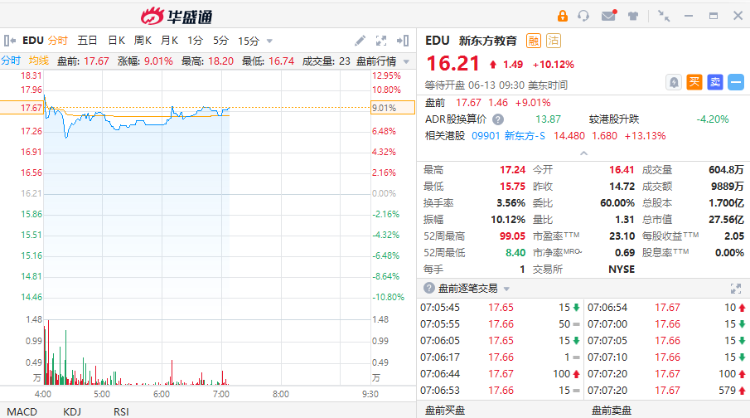Viewport: 750px width, 418px height.
Task: Click the exchange value NYSE
Action: [x=621, y=269]
